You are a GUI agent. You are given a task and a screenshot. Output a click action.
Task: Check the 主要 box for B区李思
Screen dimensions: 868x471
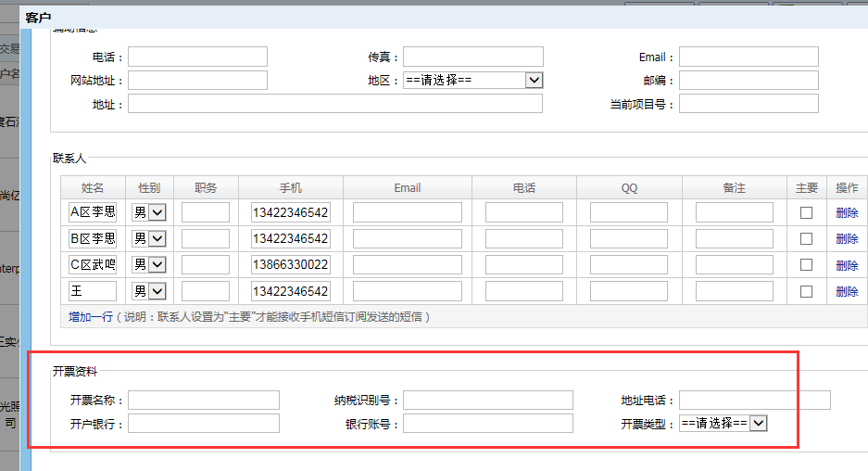(x=806, y=238)
